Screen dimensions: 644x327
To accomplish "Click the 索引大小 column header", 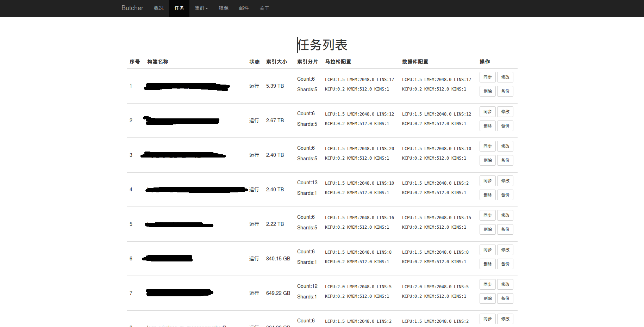I will (x=276, y=62).
